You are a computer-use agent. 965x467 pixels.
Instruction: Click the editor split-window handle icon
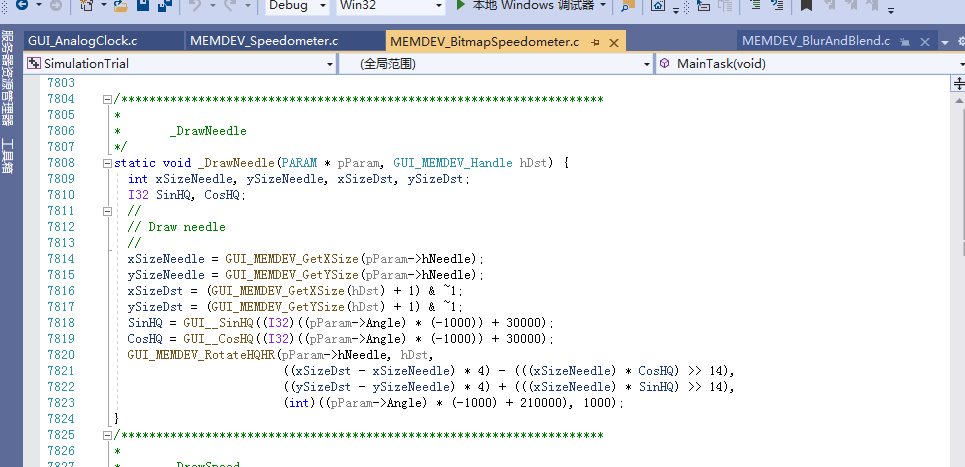[959, 84]
